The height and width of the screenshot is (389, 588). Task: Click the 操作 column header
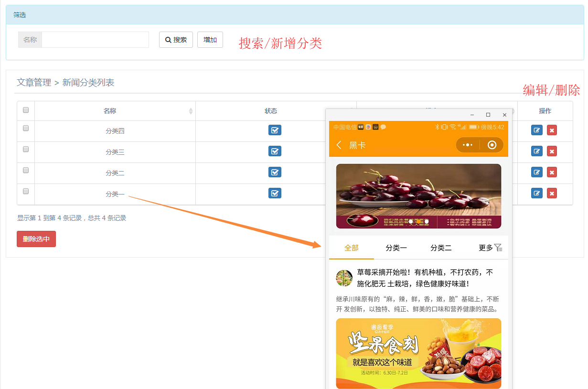point(545,111)
